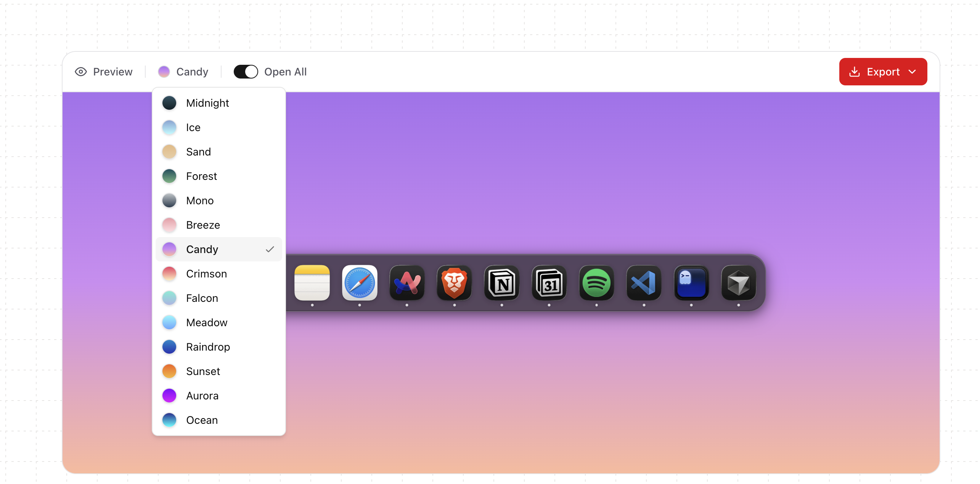This screenshot has width=980, height=484.
Task: Select the Midnight theme
Action: coord(208,103)
